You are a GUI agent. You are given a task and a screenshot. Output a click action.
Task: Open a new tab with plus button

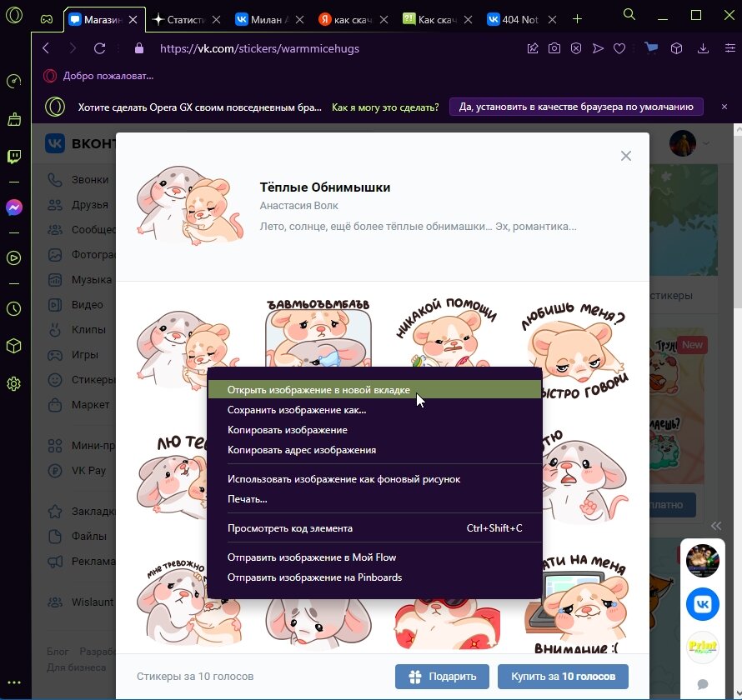pyautogui.click(x=577, y=19)
